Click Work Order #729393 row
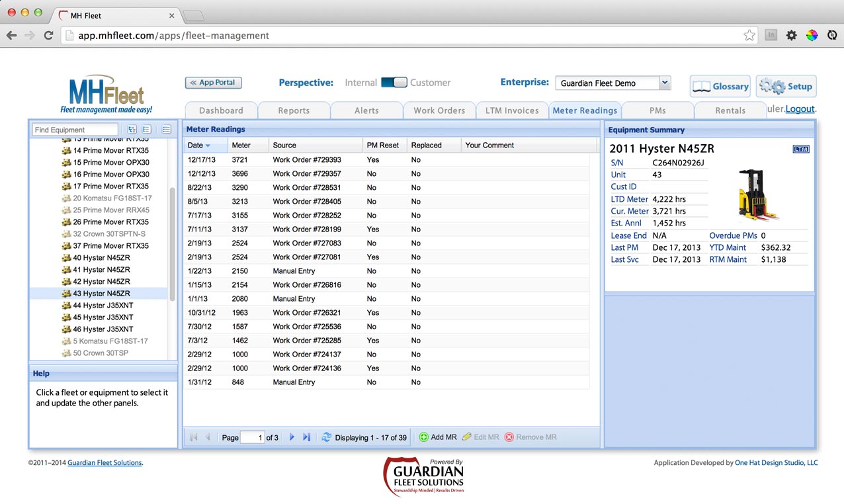This screenshot has height=504, width=844. pyautogui.click(x=386, y=160)
